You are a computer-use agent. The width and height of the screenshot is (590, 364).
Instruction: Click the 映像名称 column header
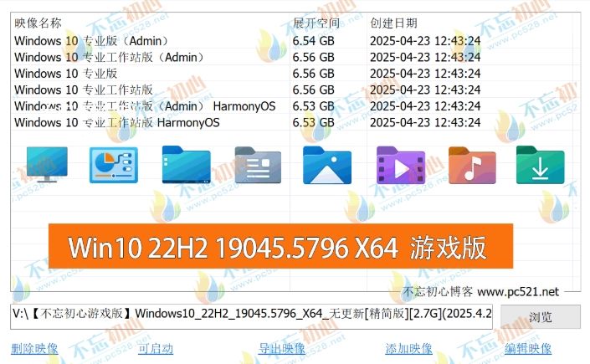(x=38, y=23)
